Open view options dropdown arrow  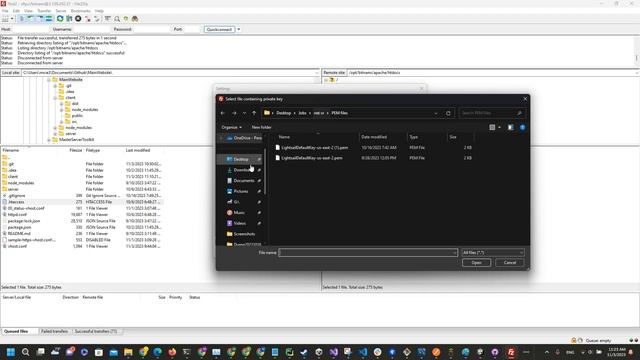pyautogui.click(x=500, y=127)
